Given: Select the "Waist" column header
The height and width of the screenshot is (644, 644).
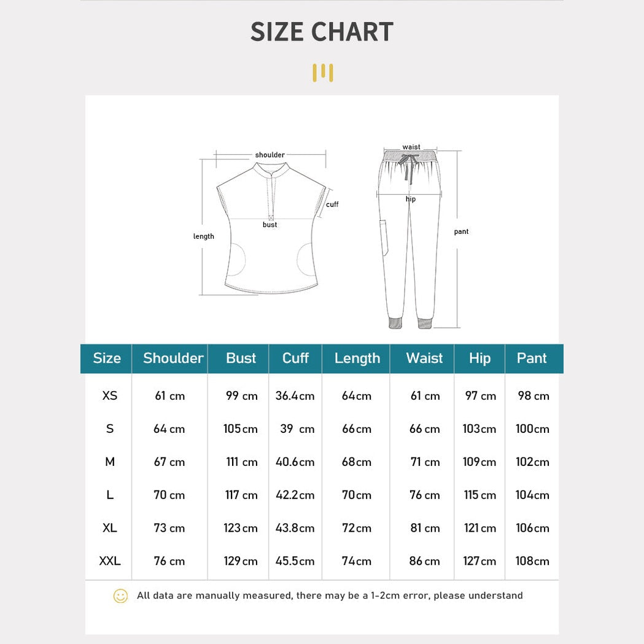Looking at the screenshot, I should (x=424, y=359).
